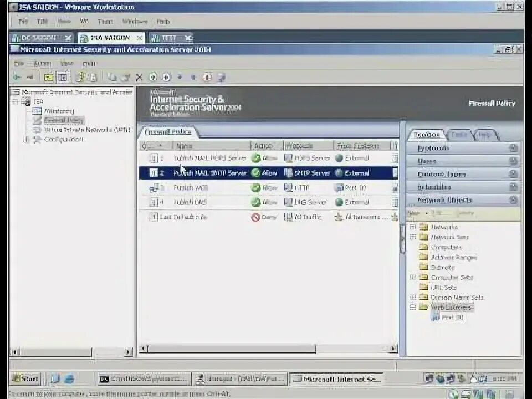This screenshot has height=399, width=532.
Task: Click the Forward arrow in ISA toolbar
Action: (30, 78)
